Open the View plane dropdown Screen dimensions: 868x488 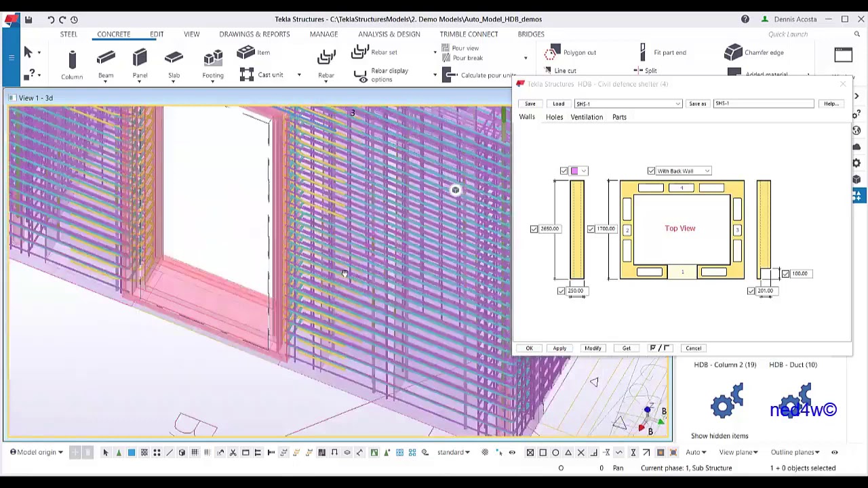(x=738, y=453)
